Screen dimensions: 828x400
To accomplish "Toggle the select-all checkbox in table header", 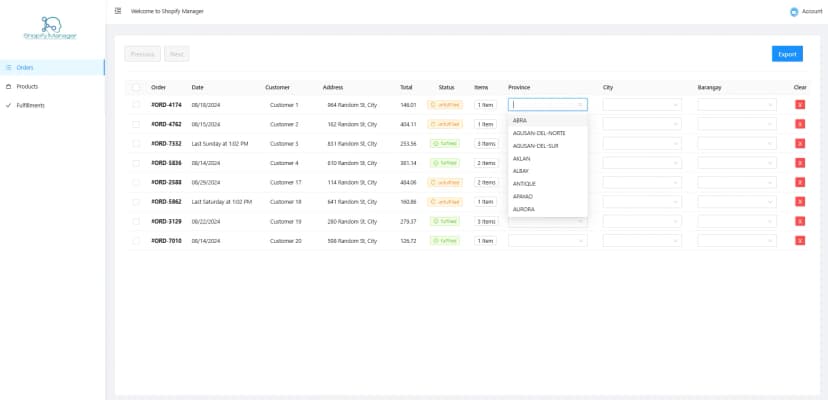I will click(136, 87).
